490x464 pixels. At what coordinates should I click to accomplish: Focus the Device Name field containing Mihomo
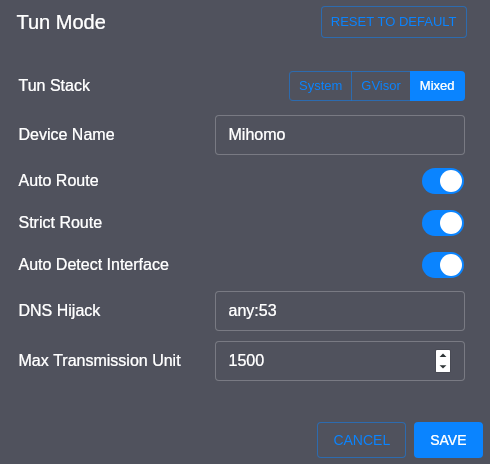[340, 135]
